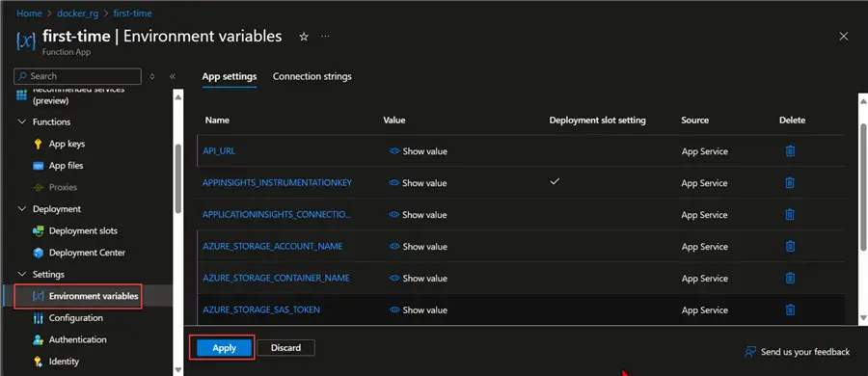Click the Identity key icon
Image resolution: width=868 pixels, height=376 pixels.
click(x=38, y=362)
